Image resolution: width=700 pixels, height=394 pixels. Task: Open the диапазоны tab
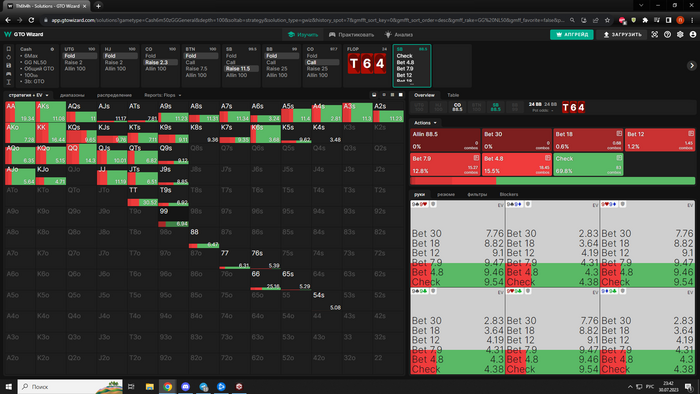pos(72,95)
